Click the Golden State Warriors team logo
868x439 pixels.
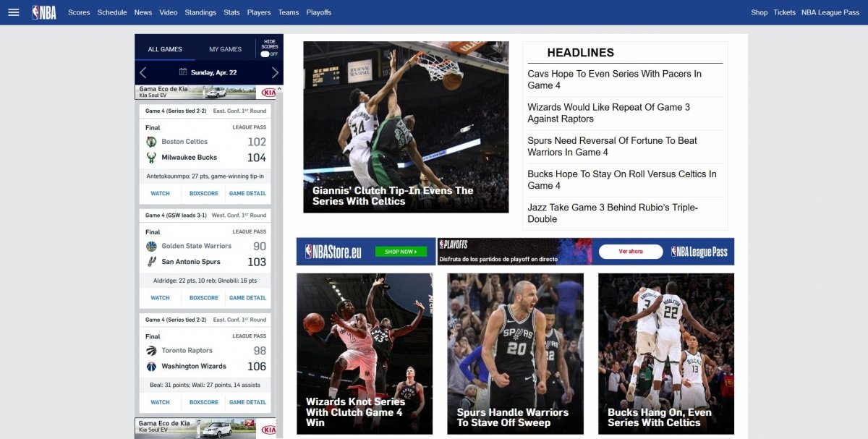click(x=151, y=246)
